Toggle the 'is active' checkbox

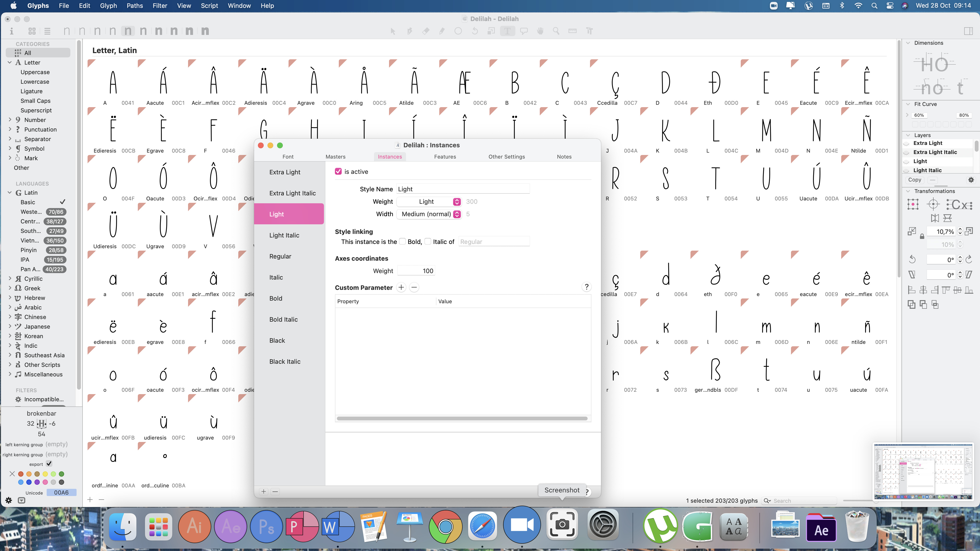click(x=338, y=171)
